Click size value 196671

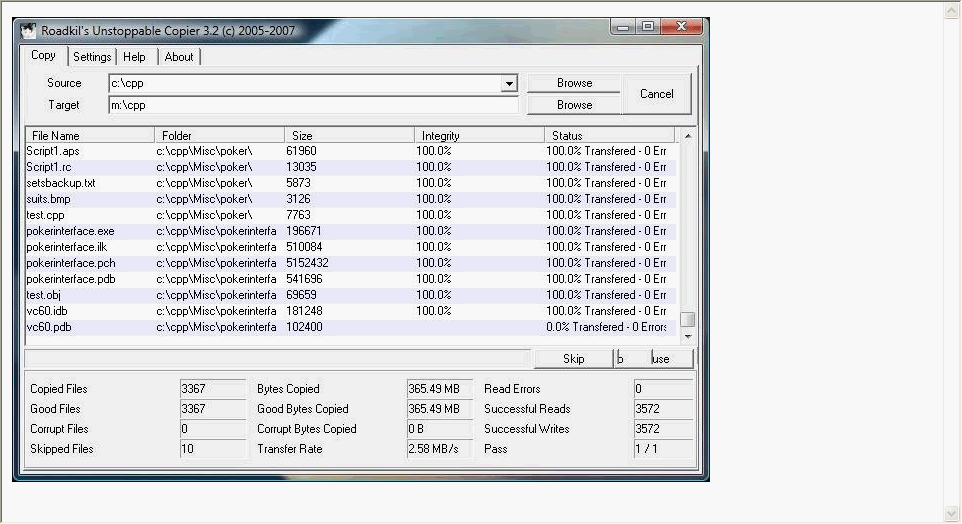click(x=304, y=231)
